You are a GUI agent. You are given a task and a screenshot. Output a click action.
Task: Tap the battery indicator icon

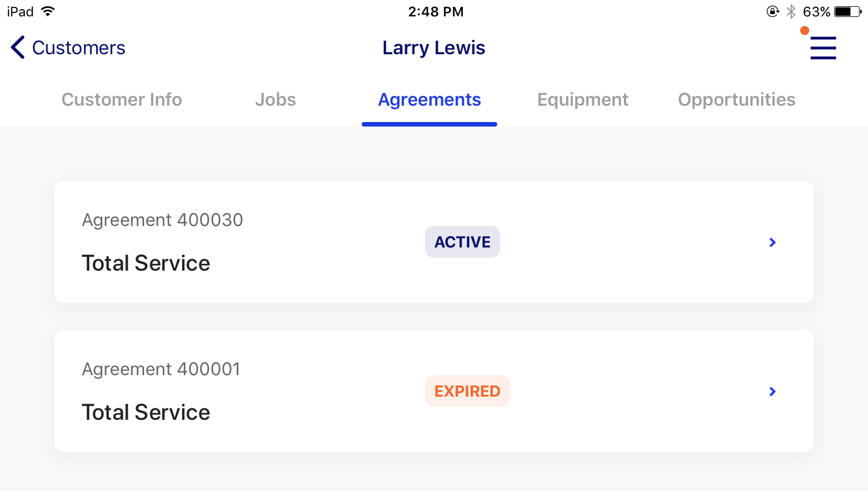click(x=848, y=11)
